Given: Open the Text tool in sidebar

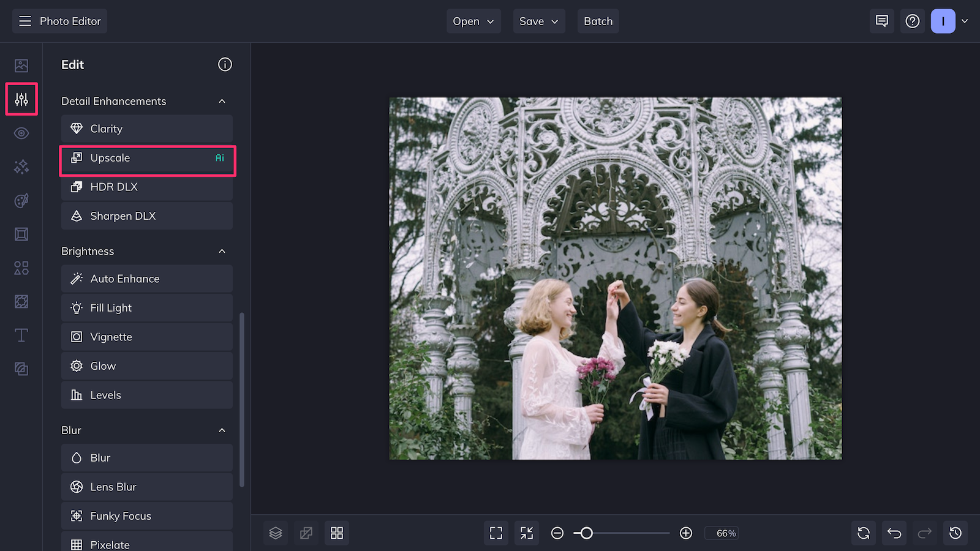Looking at the screenshot, I should coord(21,335).
